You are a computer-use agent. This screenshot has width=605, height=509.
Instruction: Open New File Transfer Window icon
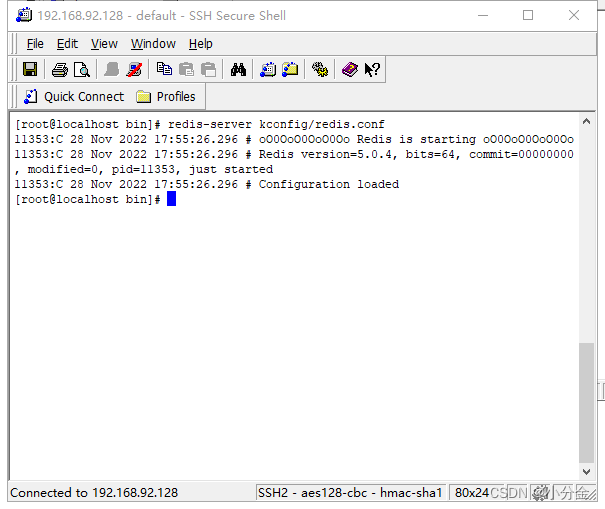coord(290,70)
